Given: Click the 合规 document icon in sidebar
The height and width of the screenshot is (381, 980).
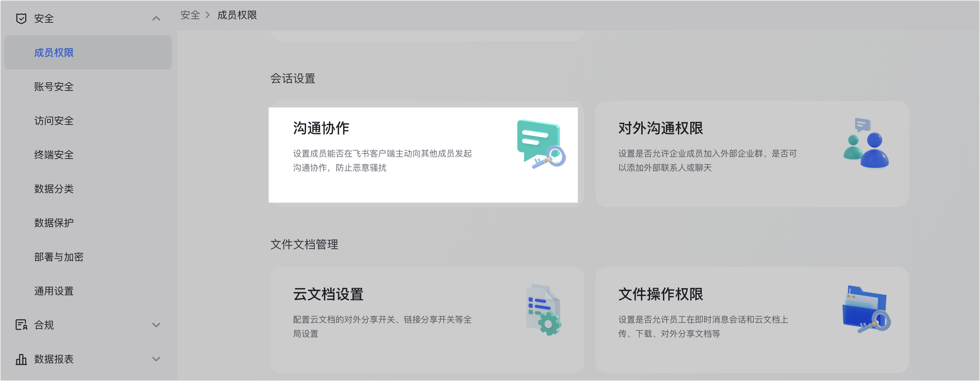Looking at the screenshot, I should [x=21, y=325].
